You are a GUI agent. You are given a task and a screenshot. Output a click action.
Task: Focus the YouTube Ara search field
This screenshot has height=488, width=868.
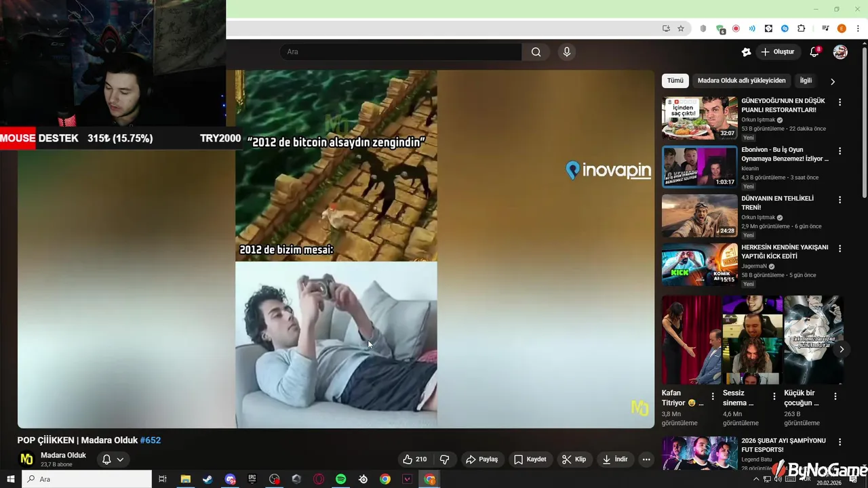(401, 52)
